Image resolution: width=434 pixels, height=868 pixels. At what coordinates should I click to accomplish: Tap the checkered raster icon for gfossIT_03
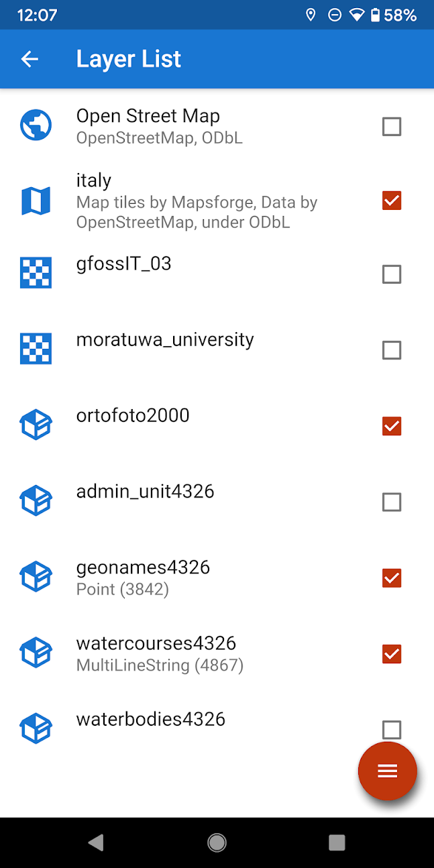(x=36, y=274)
